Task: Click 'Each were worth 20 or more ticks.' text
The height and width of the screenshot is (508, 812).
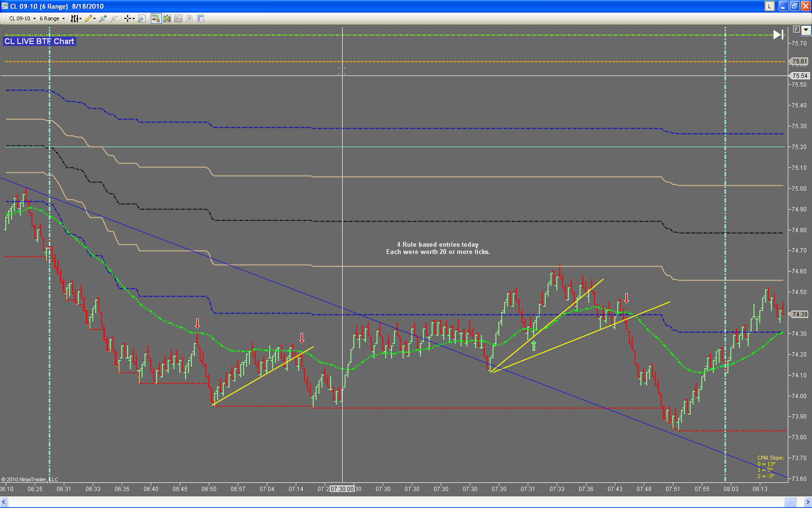Action: pos(438,252)
